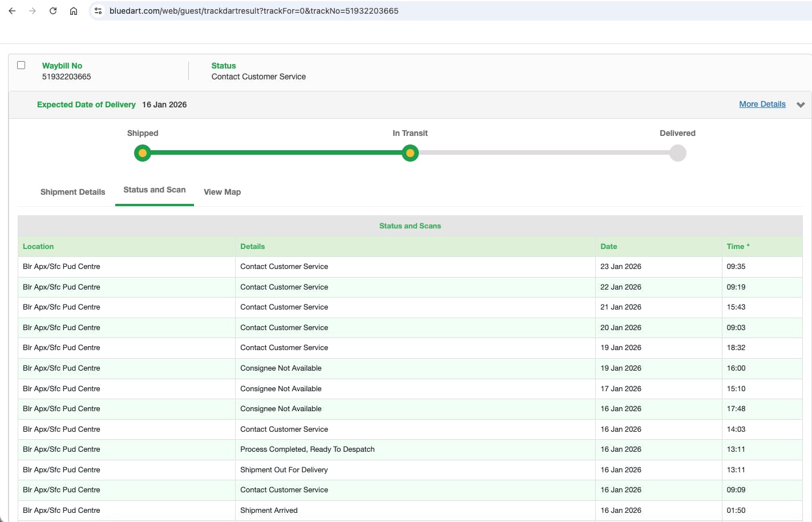
Task: Reload the tracking page
Action: tap(53, 11)
